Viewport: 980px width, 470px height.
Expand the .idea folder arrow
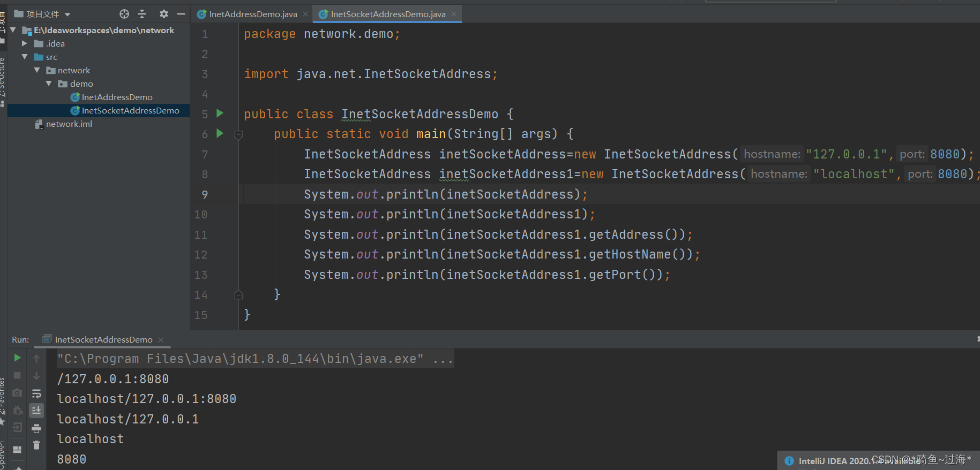point(25,43)
